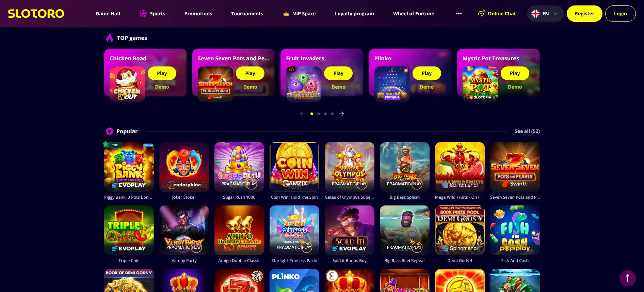
Task: Open Sugar Rush 1000 game thumbnail
Action: (239, 167)
